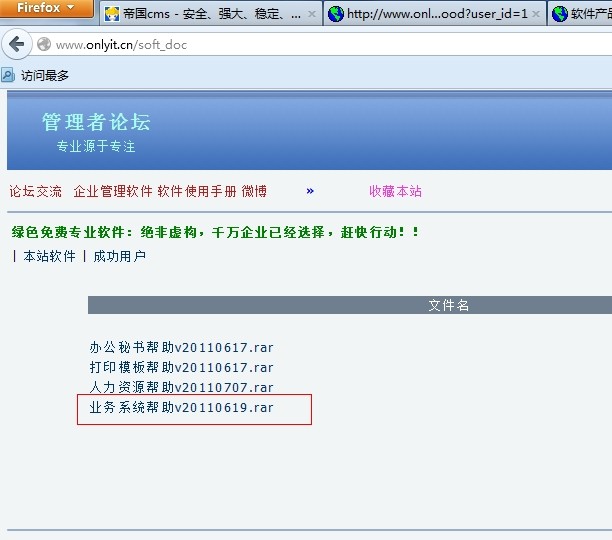Viewport: 612px width, 540px height.
Task: Open the Firefox application menu
Action: pyautogui.click(x=46, y=8)
